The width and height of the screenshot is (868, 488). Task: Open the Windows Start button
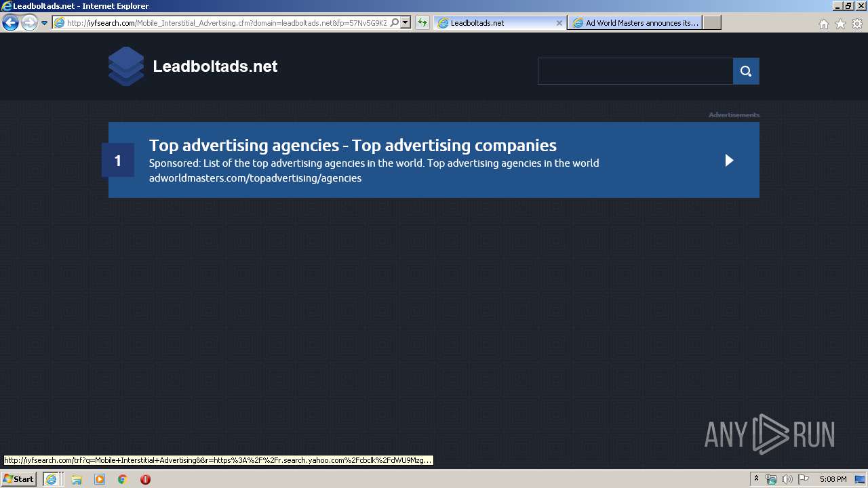click(x=19, y=479)
